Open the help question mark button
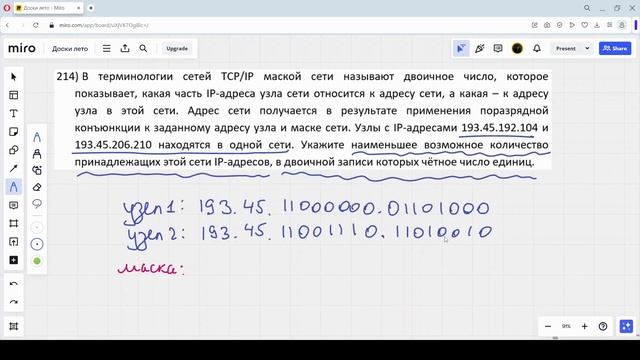Image resolution: width=640 pixels, height=360 pixels. [x=603, y=326]
